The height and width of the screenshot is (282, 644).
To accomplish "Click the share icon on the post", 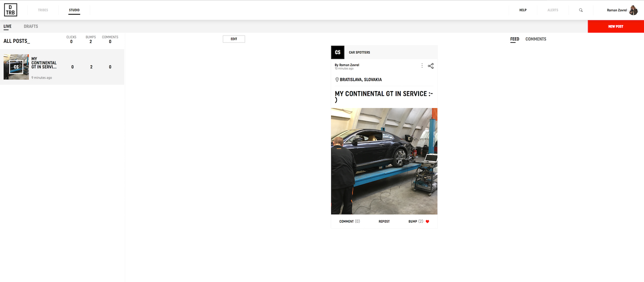I will coord(431,66).
